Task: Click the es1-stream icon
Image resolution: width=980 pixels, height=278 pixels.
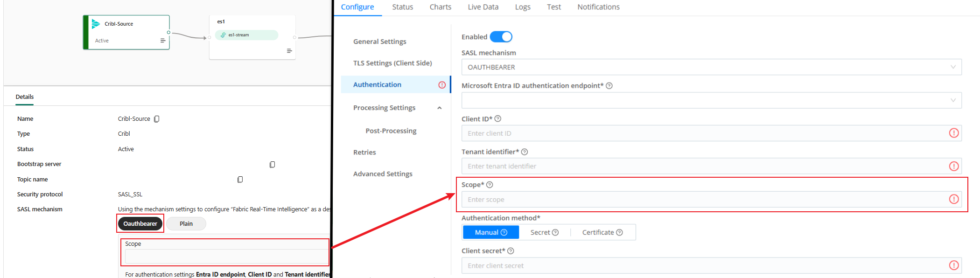Action: click(x=223, y=35)
